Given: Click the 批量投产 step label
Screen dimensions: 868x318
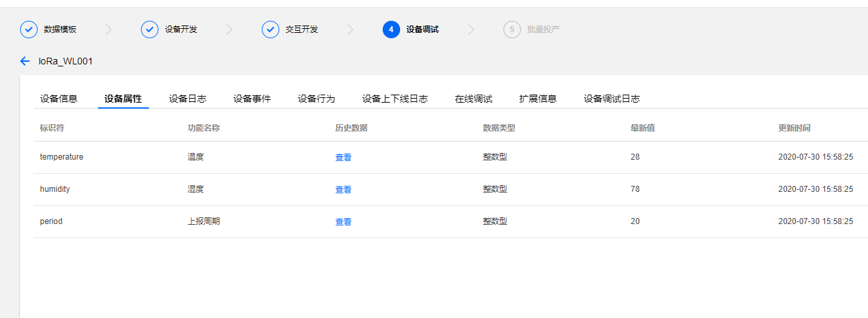Looking at the screenshot, I should tap(543, 30).
